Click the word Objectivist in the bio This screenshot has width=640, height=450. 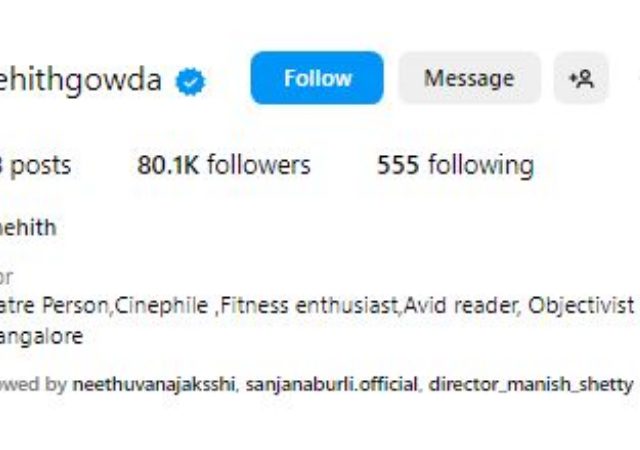[581, 306]
